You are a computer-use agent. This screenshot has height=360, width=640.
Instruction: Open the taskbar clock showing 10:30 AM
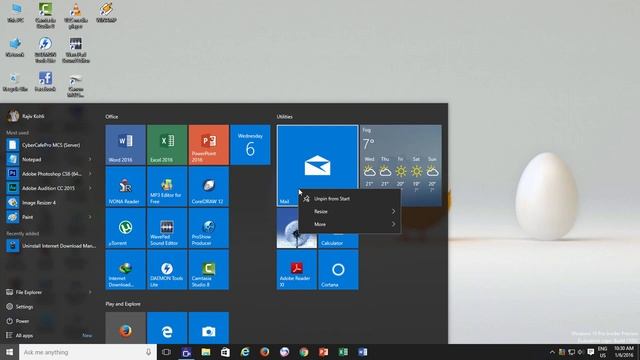click(x=624, y=352)
